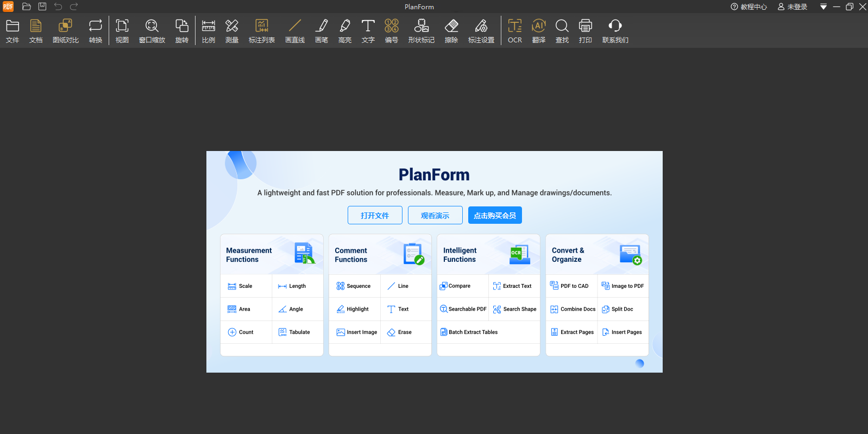Open the 文档 document menu
The width and height of the screenshot is (868, 434).
click(x=36, y=31)
